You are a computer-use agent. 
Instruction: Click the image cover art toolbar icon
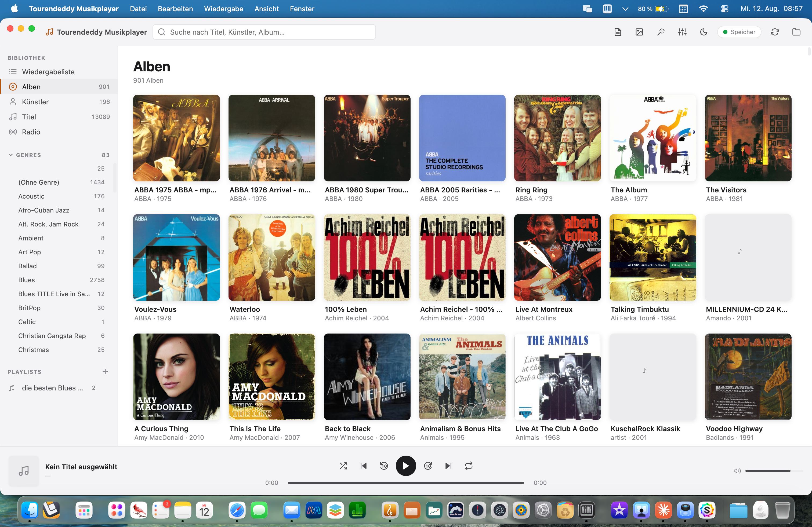[639, 32]
